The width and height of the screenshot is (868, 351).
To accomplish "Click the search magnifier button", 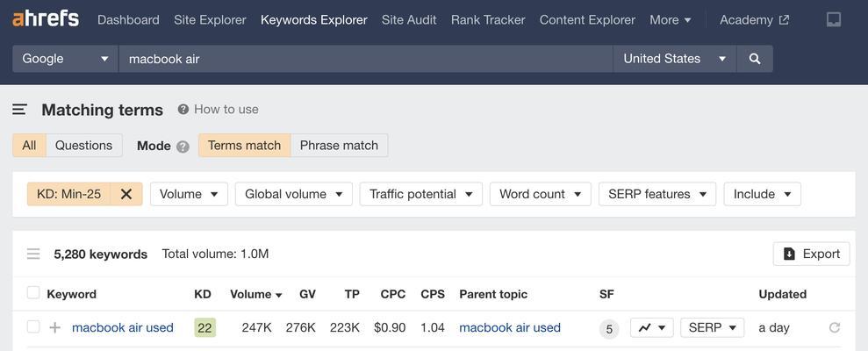I will (x=755, y=59).
